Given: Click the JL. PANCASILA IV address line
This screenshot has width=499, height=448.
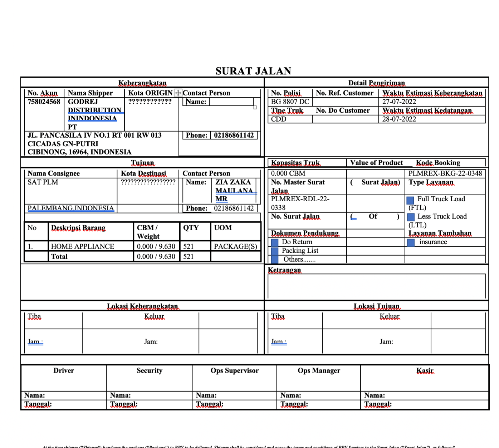Looking at the screenshot, I should tap(94, 135).
